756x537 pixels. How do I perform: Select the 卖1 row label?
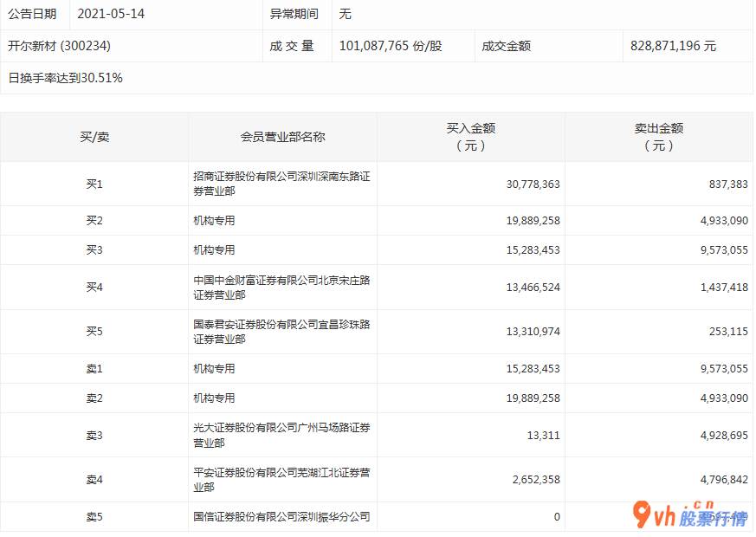coord(94,369)
